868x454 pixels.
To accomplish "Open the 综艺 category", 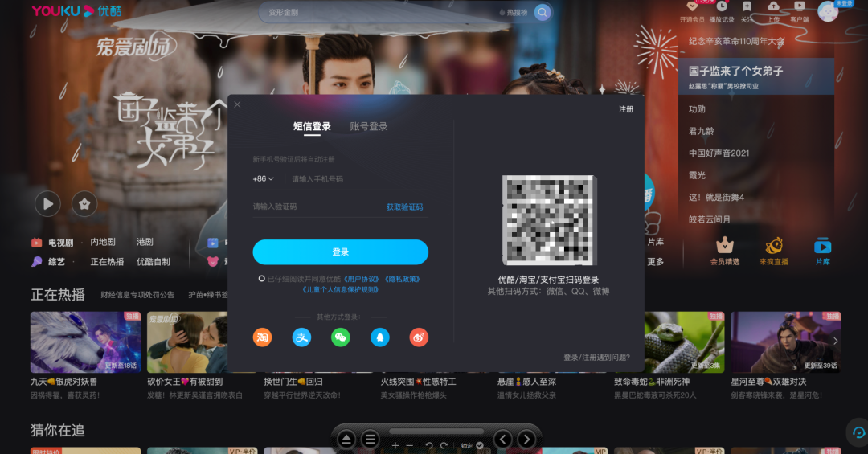I will click(56, 261).
